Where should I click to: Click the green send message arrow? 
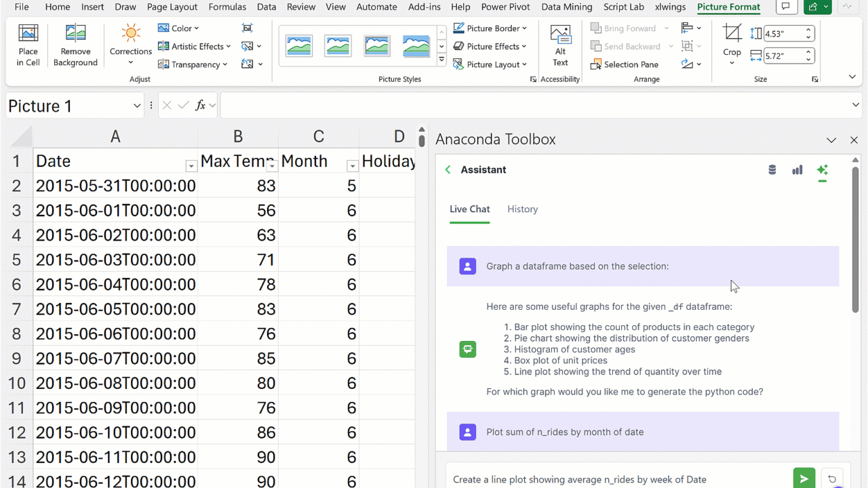point(804,479)
